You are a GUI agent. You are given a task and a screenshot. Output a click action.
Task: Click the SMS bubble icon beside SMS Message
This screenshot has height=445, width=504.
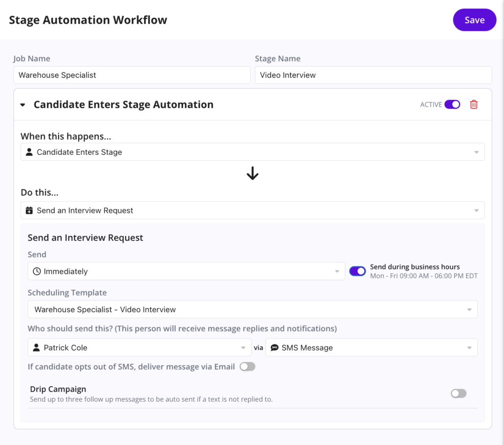275,348
